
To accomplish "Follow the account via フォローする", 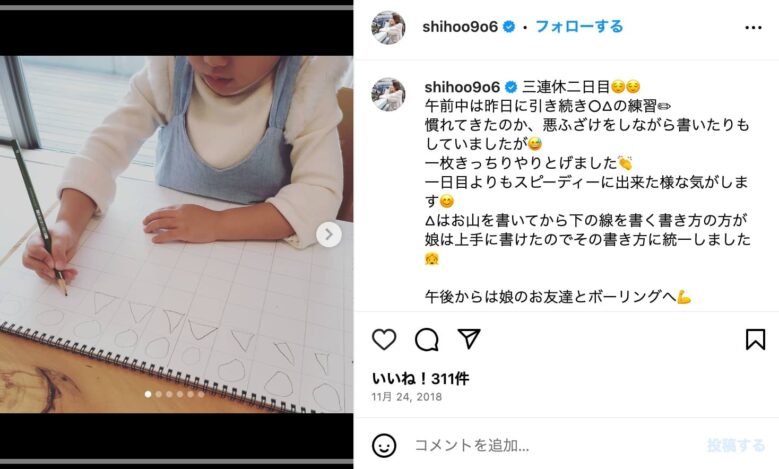I will pos(579,26).
